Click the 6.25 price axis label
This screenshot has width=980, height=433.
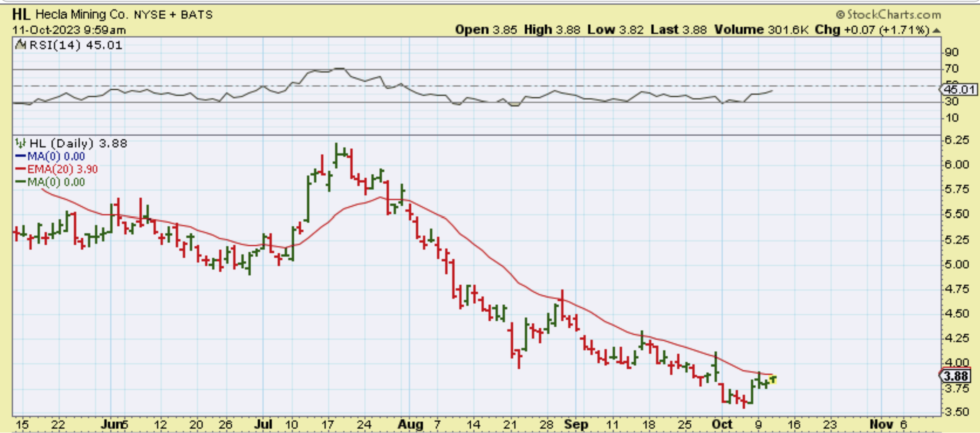click(x=957, y=140)
